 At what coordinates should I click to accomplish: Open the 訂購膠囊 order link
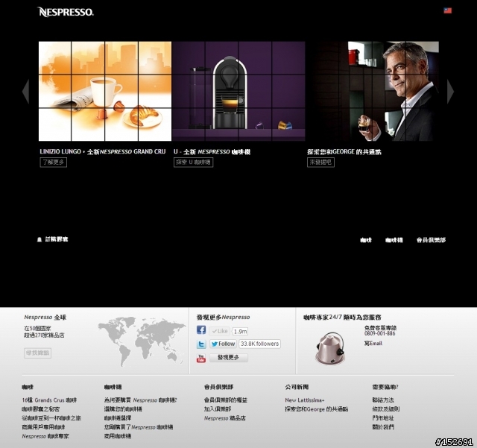(x=57, y=239)
